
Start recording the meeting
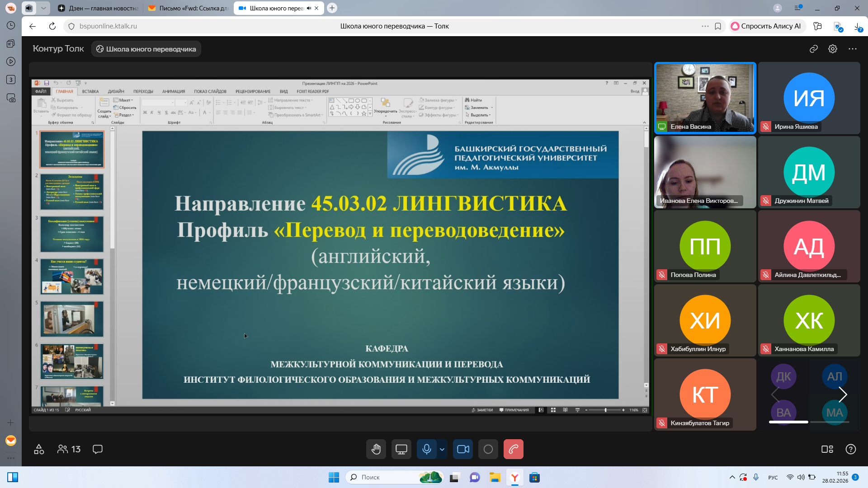coord(488,449)
